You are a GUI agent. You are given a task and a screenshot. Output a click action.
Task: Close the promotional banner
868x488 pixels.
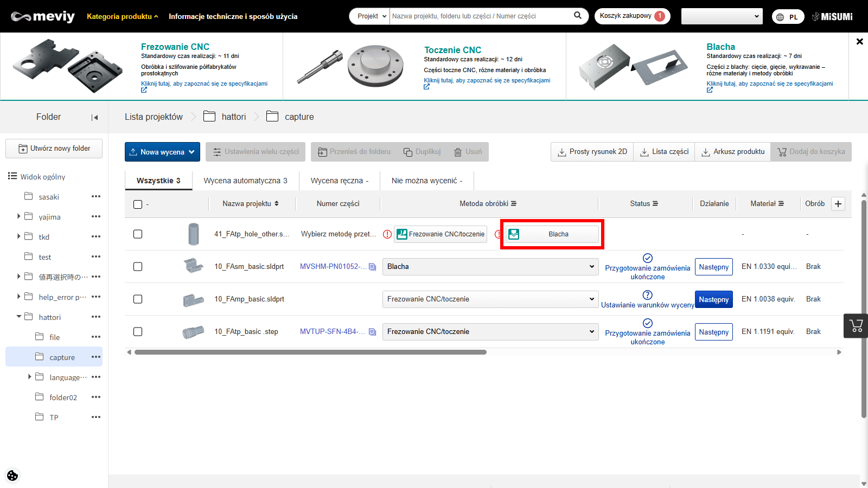[x=859, y=41]
